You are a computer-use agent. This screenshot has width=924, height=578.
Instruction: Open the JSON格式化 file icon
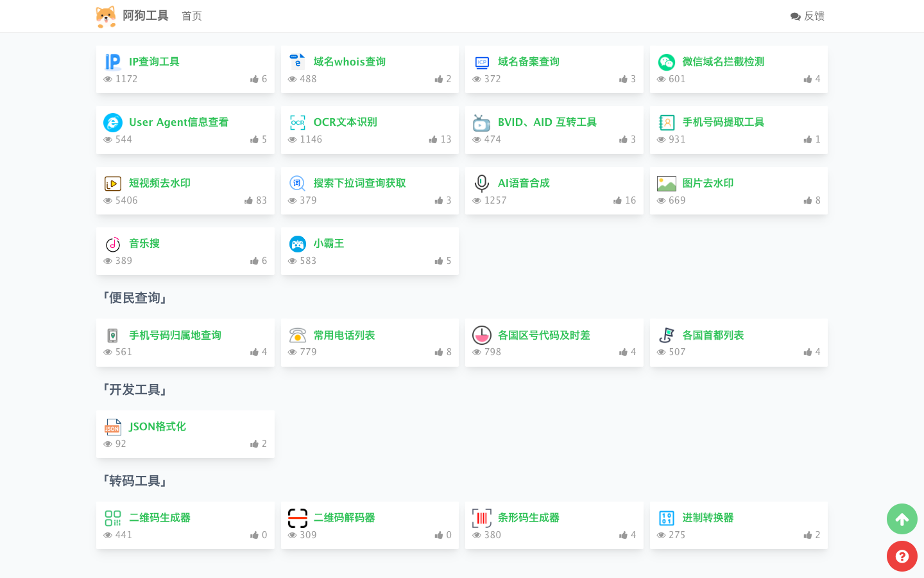pyautogui.click(x=113, y=426)
